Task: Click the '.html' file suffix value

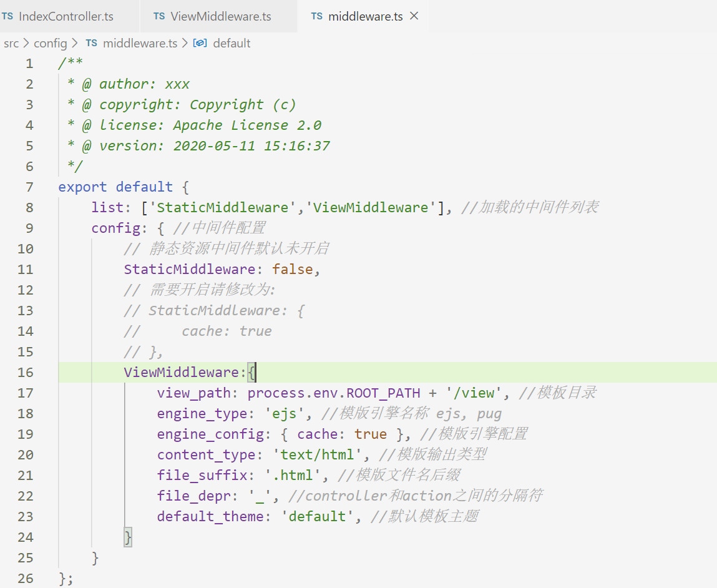Action: click(x=293, y=476)
